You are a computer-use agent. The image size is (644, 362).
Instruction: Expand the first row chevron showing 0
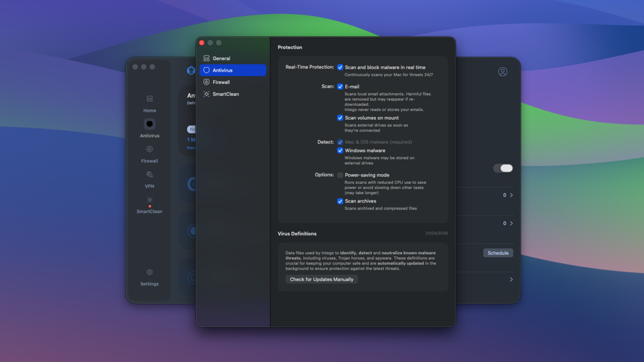pyautogui.click(x=511, y=195)
